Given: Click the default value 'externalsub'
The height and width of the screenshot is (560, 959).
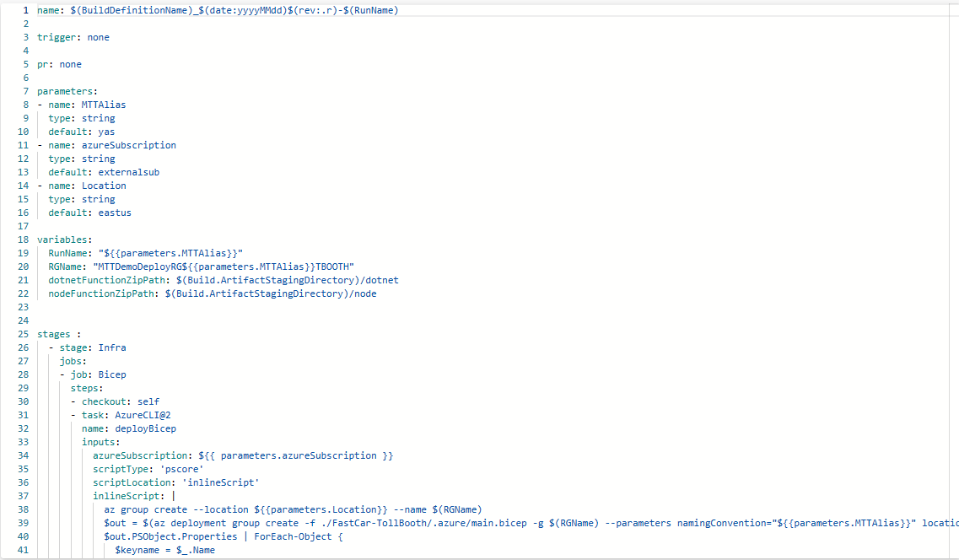Looking at the screenshot, I should tap(132, 172).
